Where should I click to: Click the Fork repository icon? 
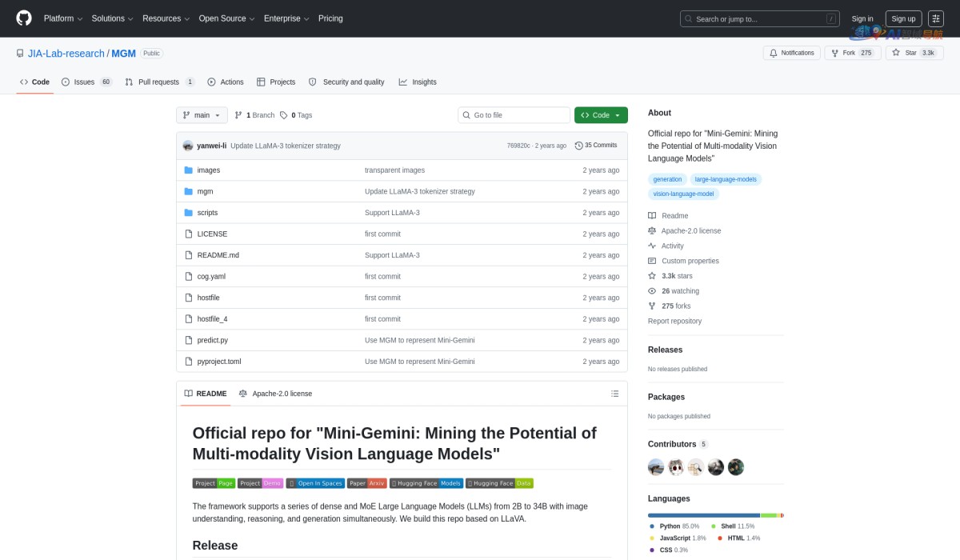[834, 53]
